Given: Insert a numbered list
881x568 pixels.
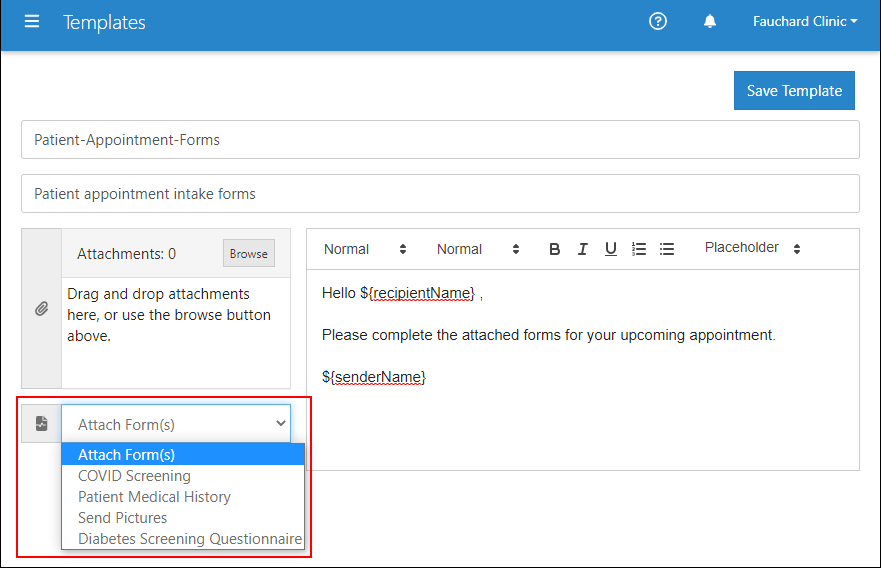Looking at the screenshot, I should click(x=639, y=249).
